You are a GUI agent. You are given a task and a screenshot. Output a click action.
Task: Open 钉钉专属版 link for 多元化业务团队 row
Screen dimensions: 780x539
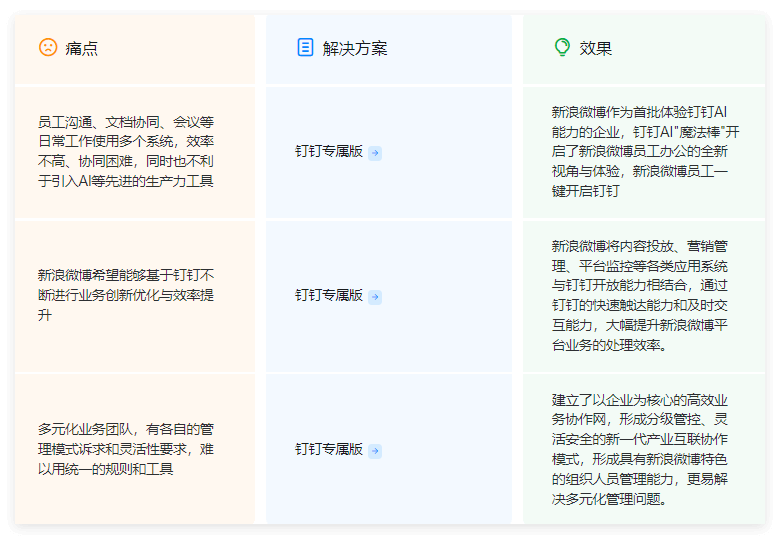pos(329,450)
